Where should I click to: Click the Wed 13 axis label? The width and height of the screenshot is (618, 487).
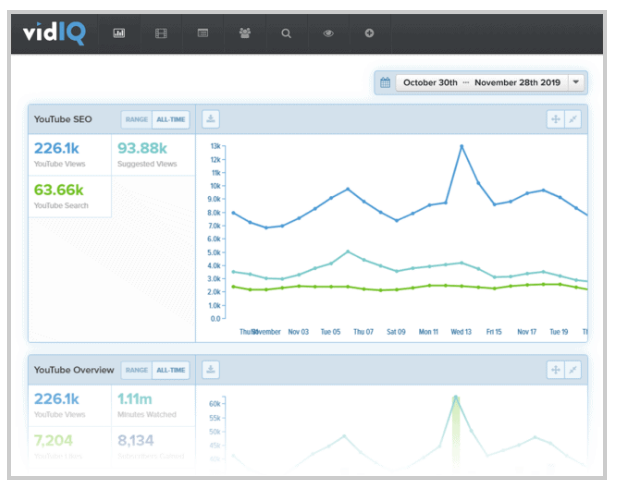coord(461,332)
